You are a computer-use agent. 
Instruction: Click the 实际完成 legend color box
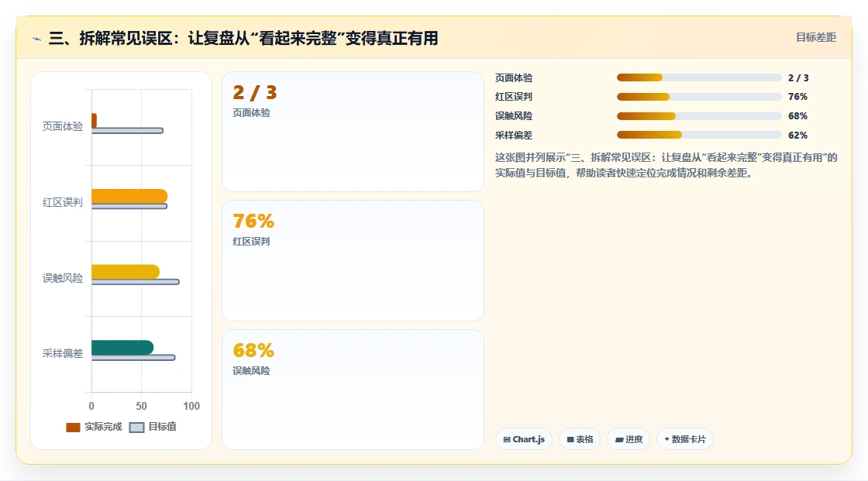73,428
